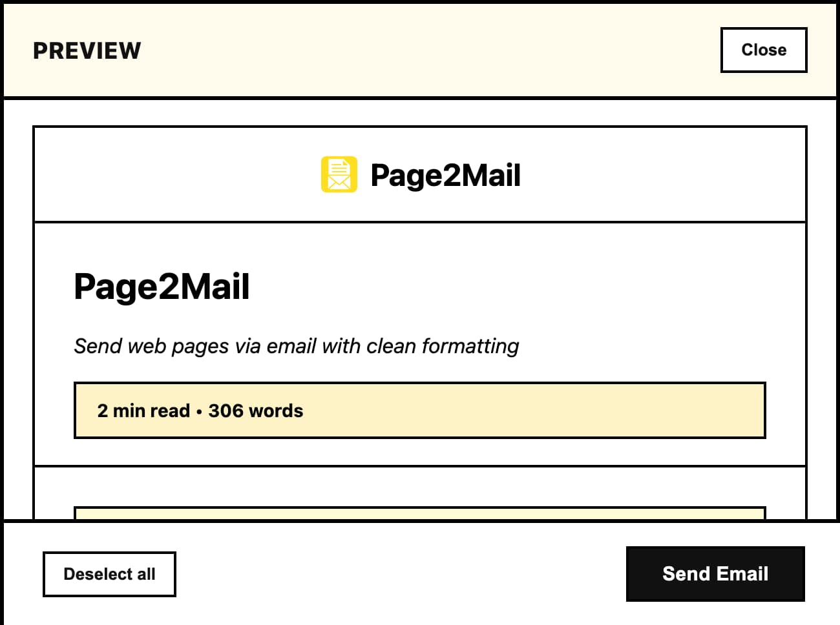The width and height of the screenshot is (840, 625).
Task: Click blank footer space between the buttons
Action: click(401, 574)
